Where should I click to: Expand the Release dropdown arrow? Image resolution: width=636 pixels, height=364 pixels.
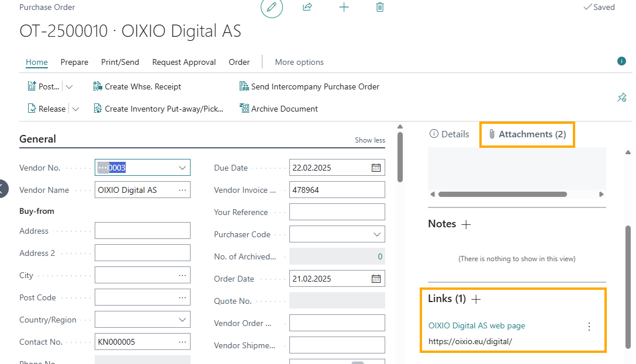pyautogui.click(x=75, y=109)
